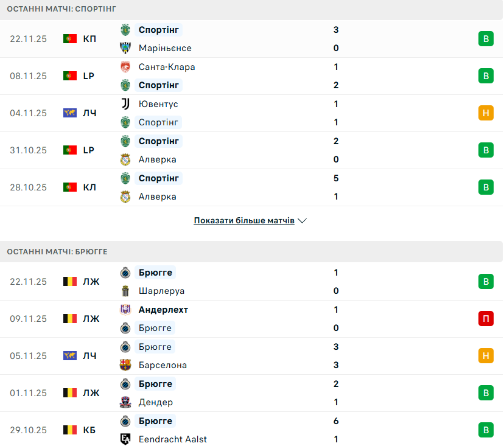Click the Santa-Clara team logo

tap(125, 67)
